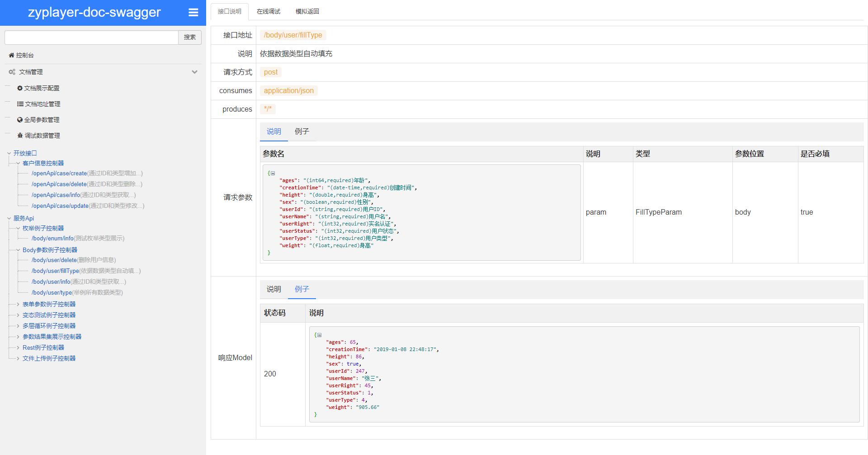Image resolution: width=868 pixels, height=455 pixels.
Task: Click the globe icon for 全局参数管理
Action: [x=20, y=120]
